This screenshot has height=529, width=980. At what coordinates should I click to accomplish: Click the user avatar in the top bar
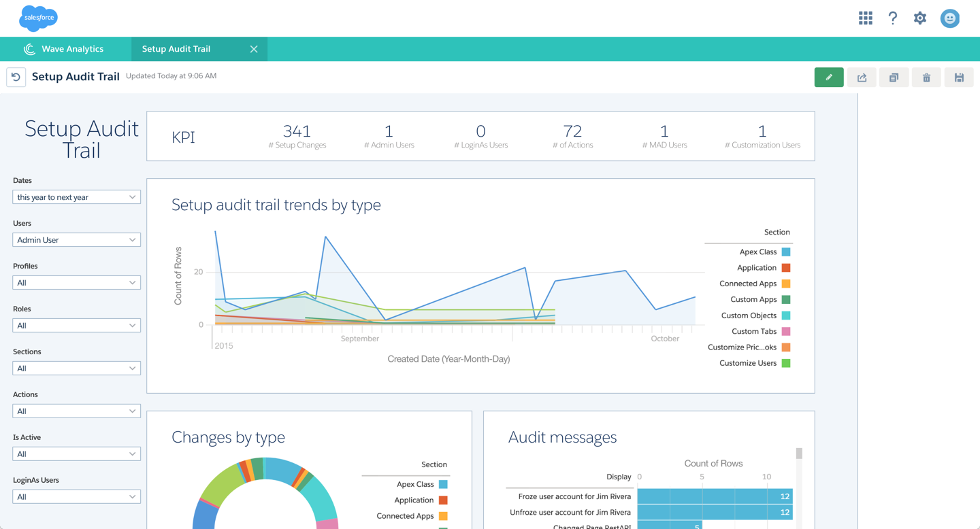(x=950, y=18)
